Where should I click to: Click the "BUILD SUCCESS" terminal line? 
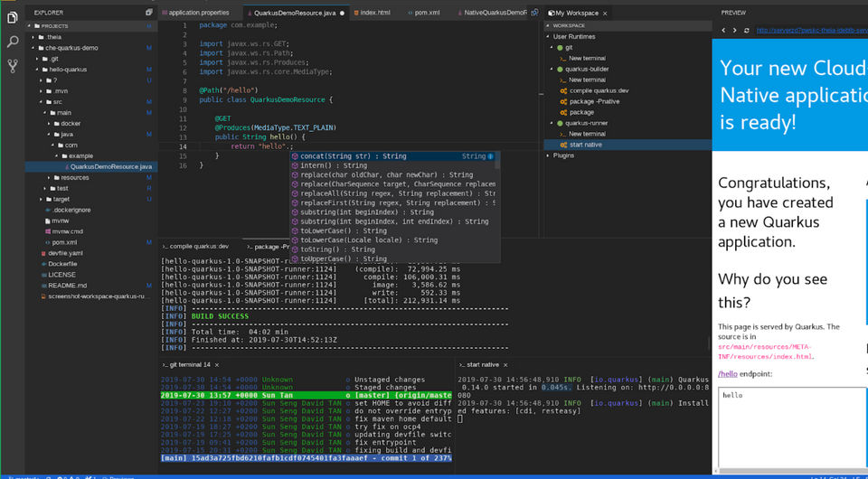click(220, 316)
